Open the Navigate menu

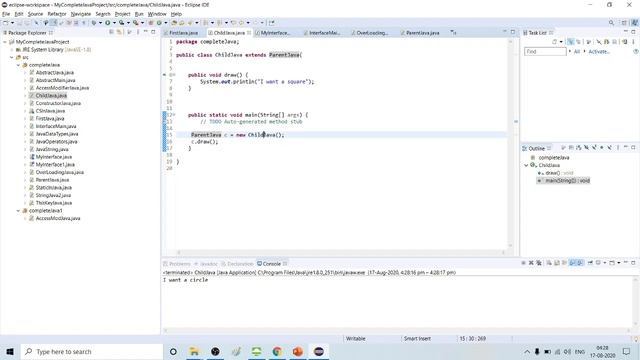tap(81, 14)
